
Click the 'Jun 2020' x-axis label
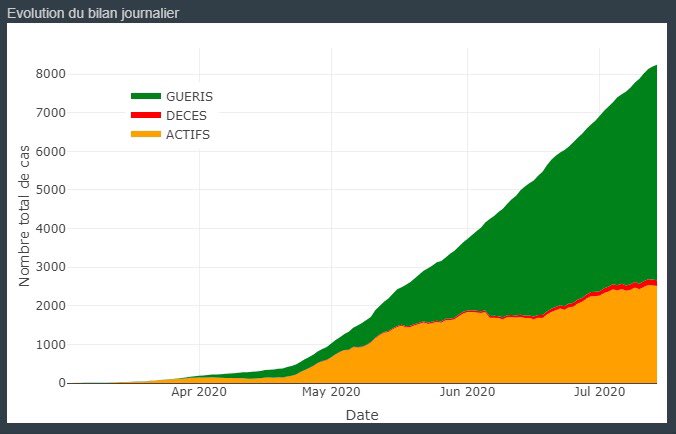tap(467, 392)
